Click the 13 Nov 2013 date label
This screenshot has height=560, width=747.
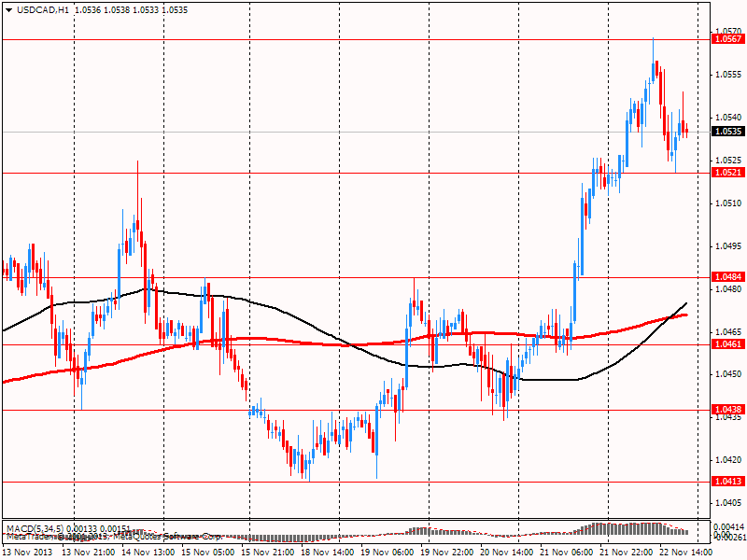28,553
